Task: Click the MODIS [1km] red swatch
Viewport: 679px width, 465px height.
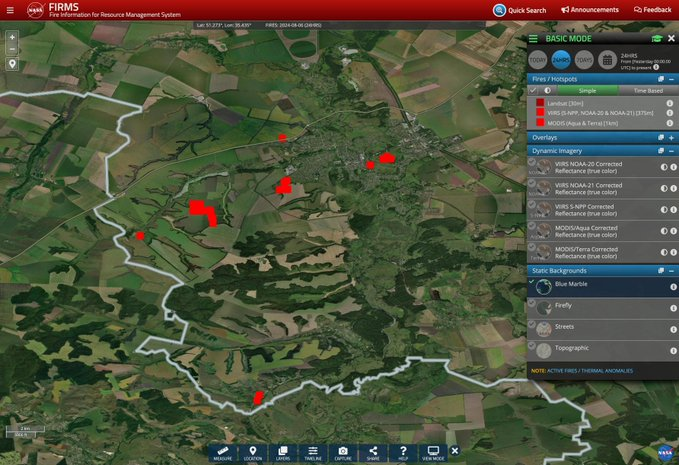Action: click(x=540, y=123)
